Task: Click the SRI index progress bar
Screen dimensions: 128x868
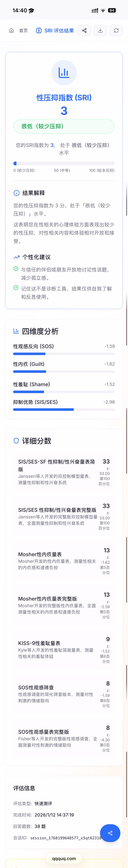Action: tap(64, 163)
